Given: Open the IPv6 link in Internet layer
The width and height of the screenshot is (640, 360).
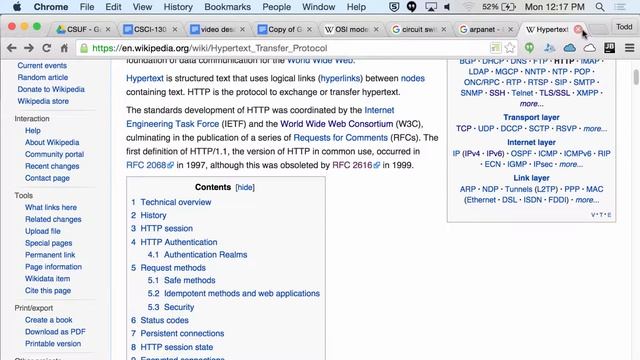Looking at the screenshot, I should (x=495, y=153).
